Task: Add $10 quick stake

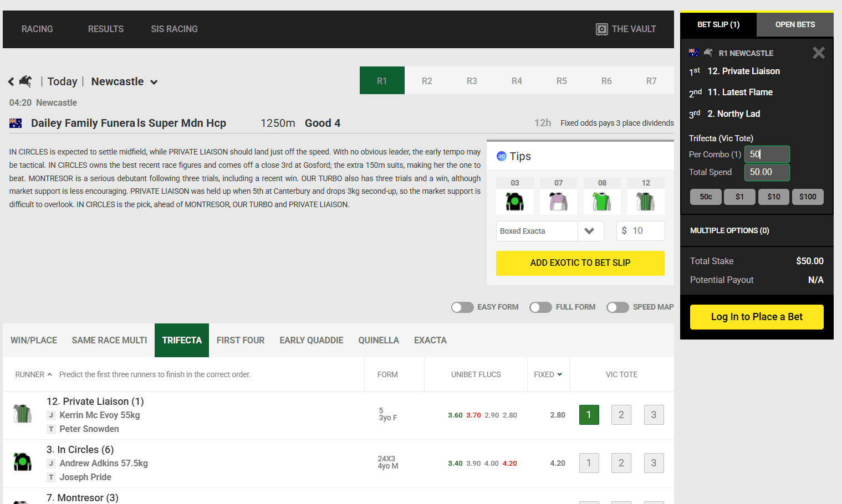Action: coord(774,197)
